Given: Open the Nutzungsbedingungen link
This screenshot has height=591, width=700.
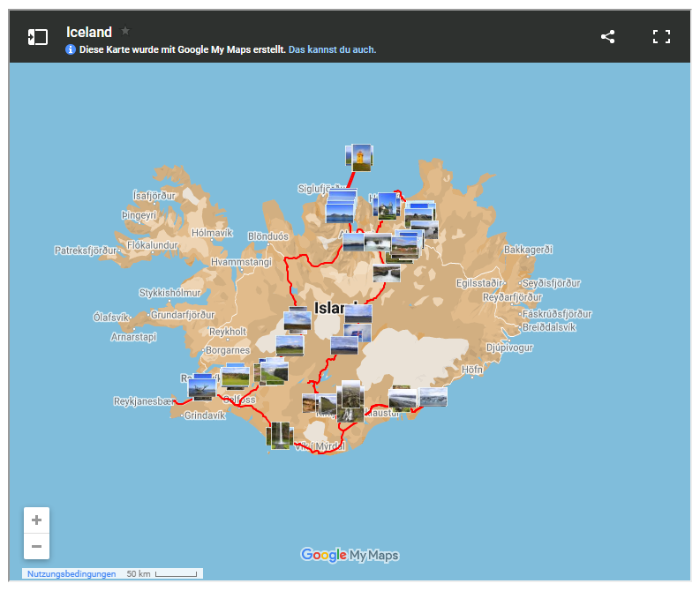Looking at the screenshot, I should point(72,573).
